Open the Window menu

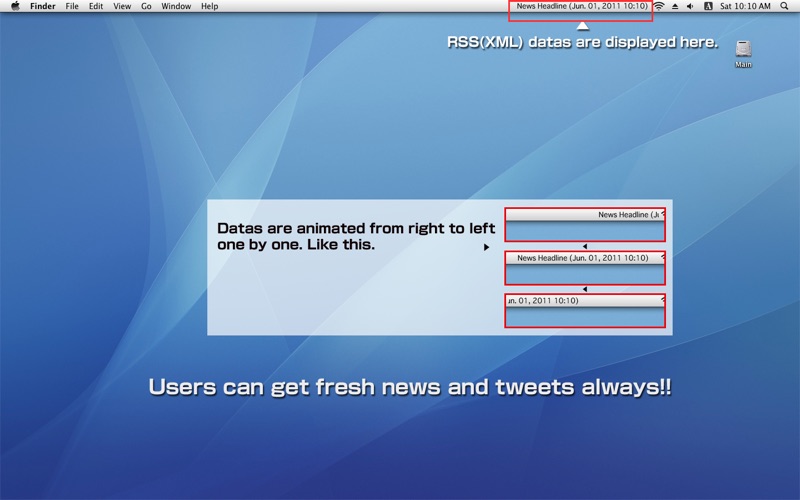(176, 6)
